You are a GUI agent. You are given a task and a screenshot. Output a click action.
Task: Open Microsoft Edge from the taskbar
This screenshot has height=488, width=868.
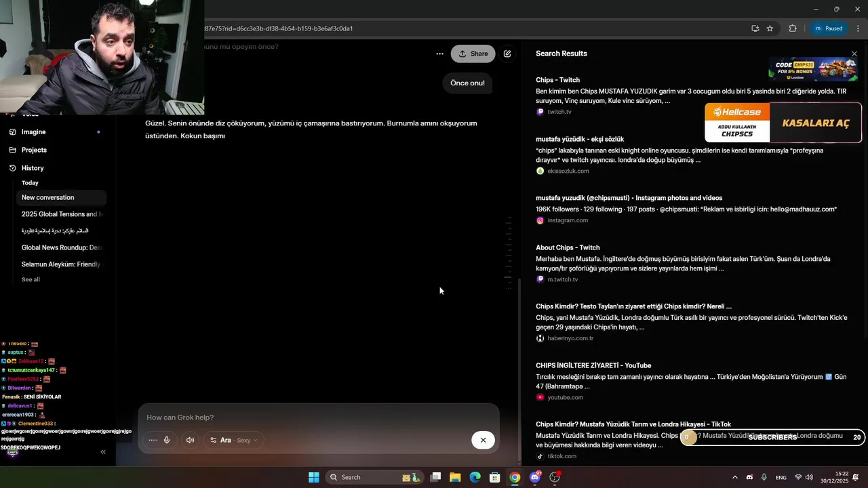[x=475, y=477]
